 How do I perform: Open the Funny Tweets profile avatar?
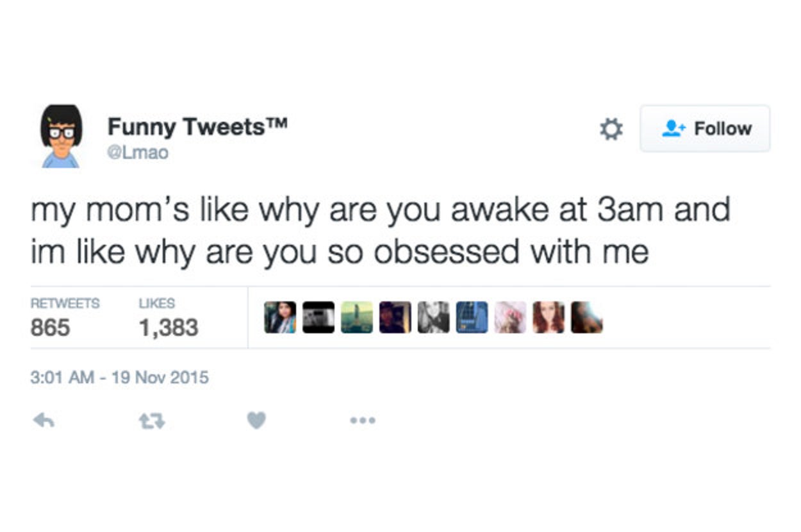(x=61, y=136)
